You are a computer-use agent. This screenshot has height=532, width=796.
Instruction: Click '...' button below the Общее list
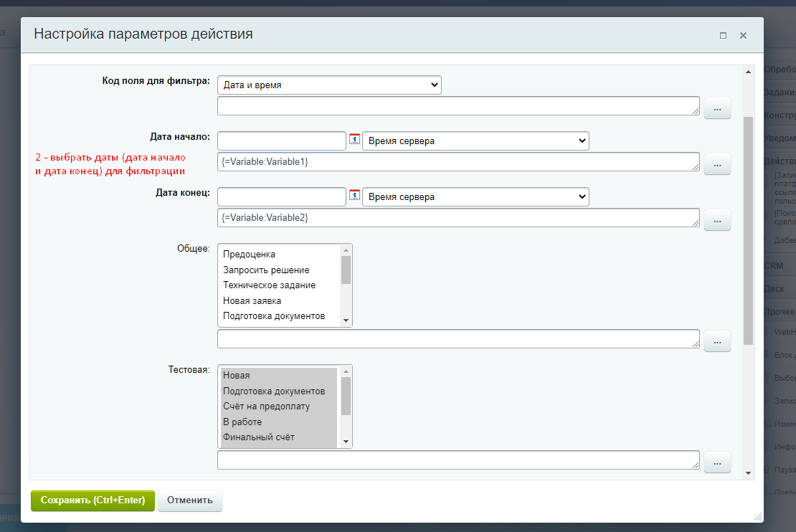click(x=717, y=341)
